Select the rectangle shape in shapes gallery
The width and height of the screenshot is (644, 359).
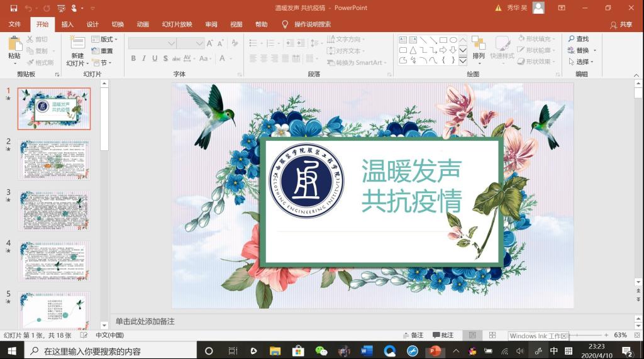[443, 40]
